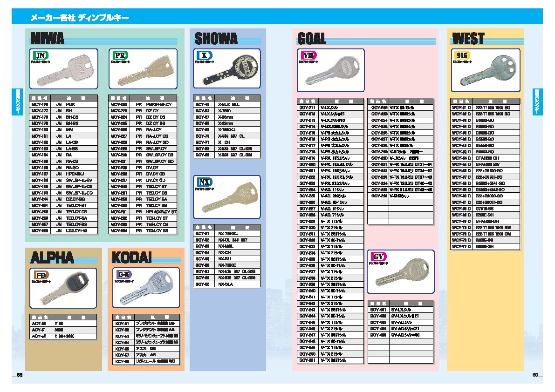The height and width of the screenshot is (392, 555).
Task: Click the アスカ GB cell in KODAI table
Action: tap(156, 349)
